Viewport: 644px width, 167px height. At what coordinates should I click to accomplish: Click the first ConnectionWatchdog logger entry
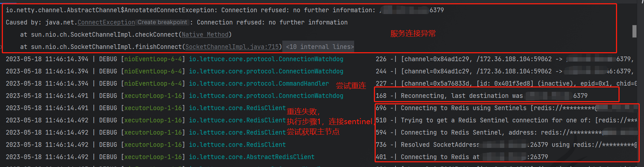pos(266,59)
